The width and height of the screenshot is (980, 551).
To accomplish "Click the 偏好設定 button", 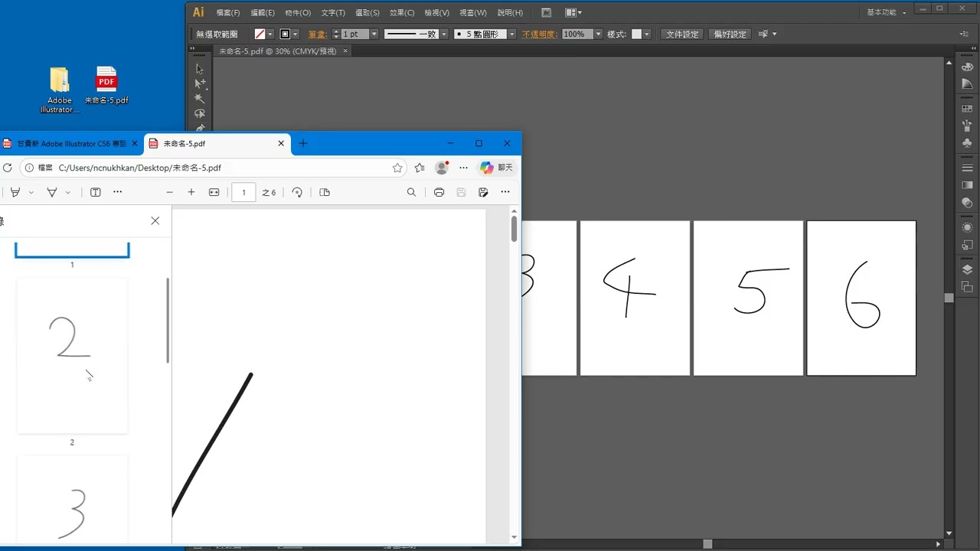I will click(730, 34).
